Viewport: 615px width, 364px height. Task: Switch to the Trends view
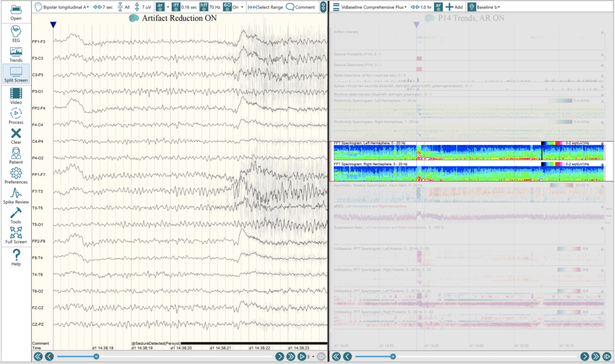[16, 55]
